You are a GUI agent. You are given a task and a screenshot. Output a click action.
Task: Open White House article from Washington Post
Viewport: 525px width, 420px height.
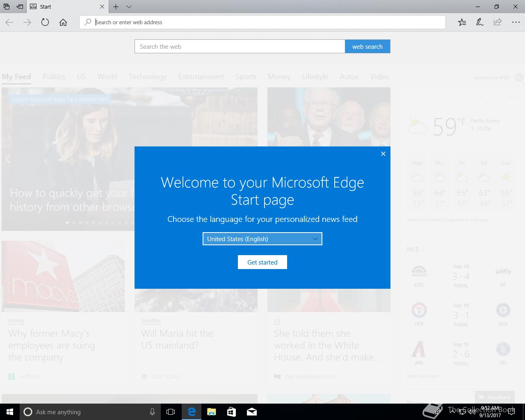click(327, 345)
